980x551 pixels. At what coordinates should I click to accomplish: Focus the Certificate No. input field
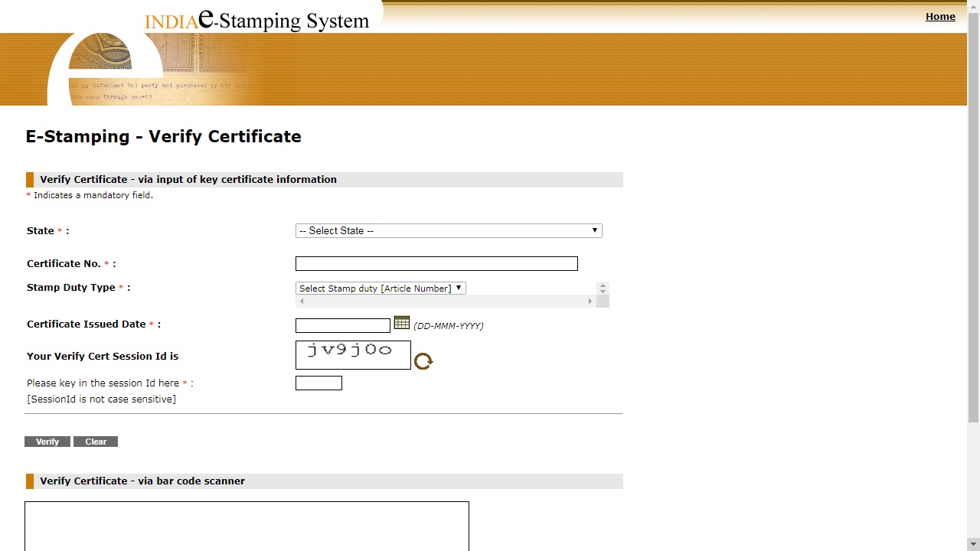coord(436,263)
